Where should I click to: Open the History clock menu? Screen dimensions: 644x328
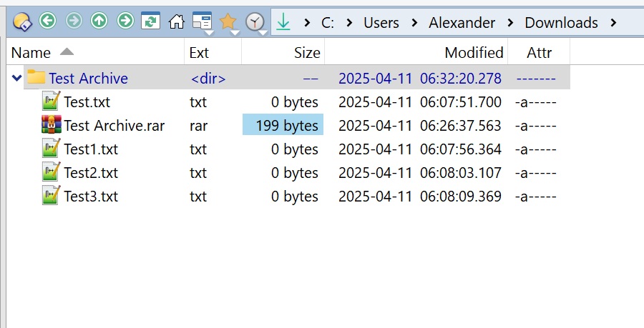[x=255, y=23]
